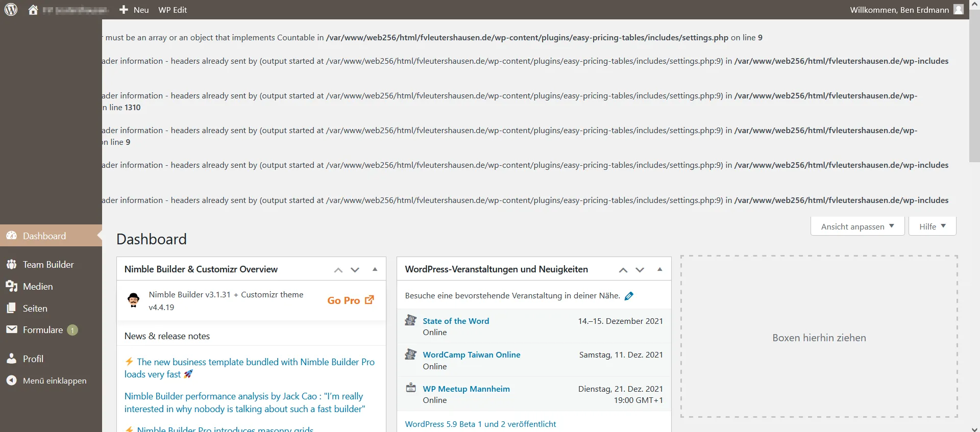Viewport: 980px width, 432px height.
Task: Edit event location with the pencil icon
Action: pyautogui.click(x=629, y=296)
